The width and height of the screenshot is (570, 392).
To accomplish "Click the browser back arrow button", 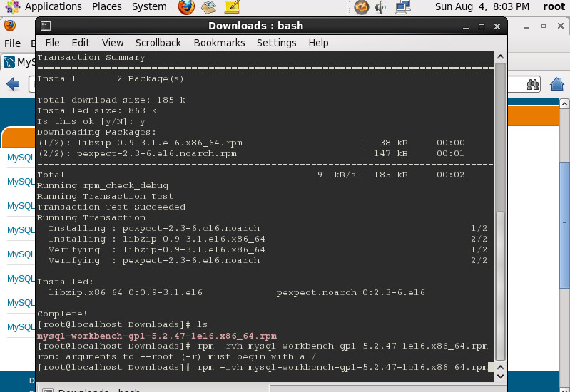I will point(13,84).
